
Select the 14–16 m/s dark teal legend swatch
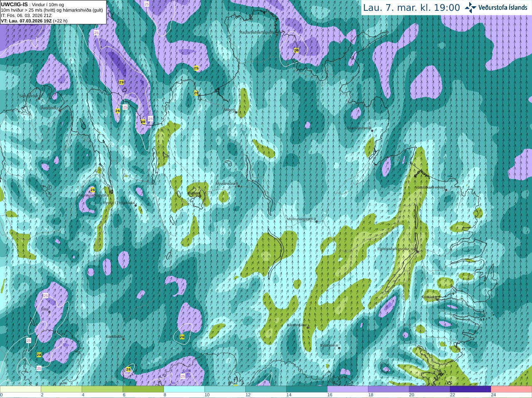click(x=307, y=389)
